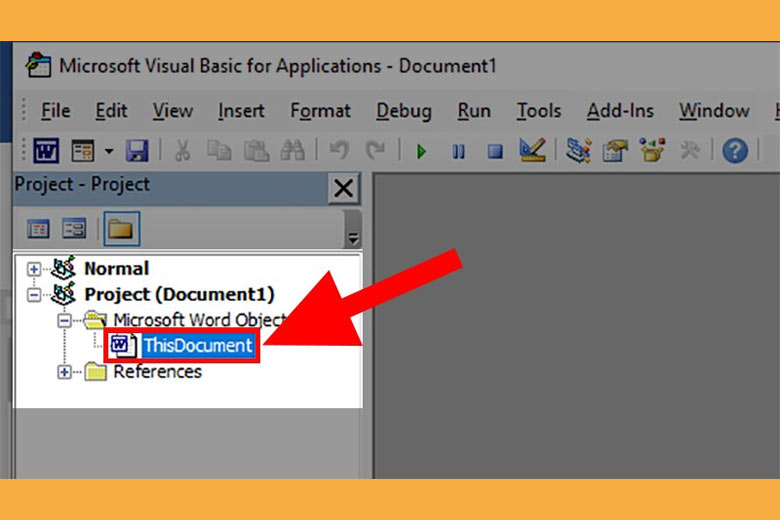Click the View Microsoft Word toolbar icon
Viewport: 780px width, 520px height.
tap(46, 150)
